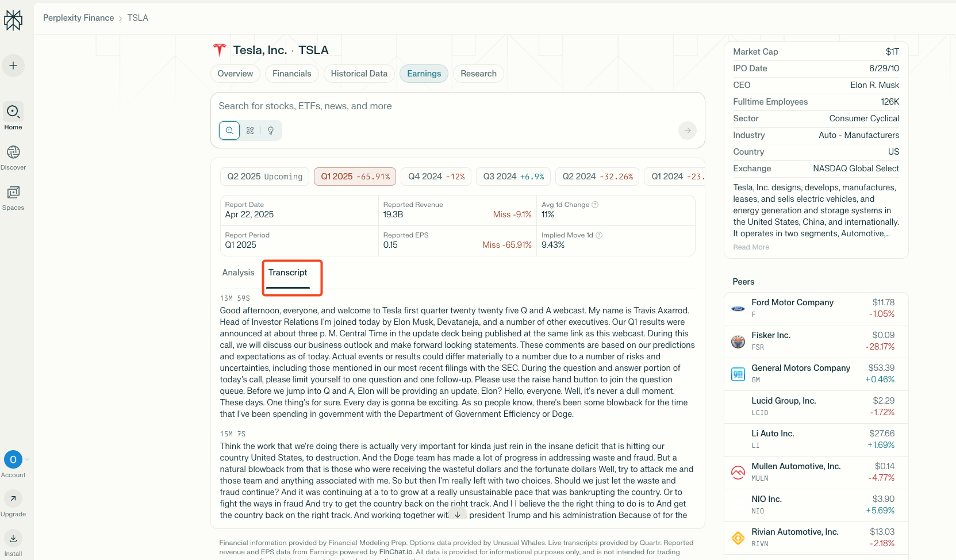Viewport: 956px width, 560px height.
Task: Click the Peers section heading
Action: click(743, 282)
